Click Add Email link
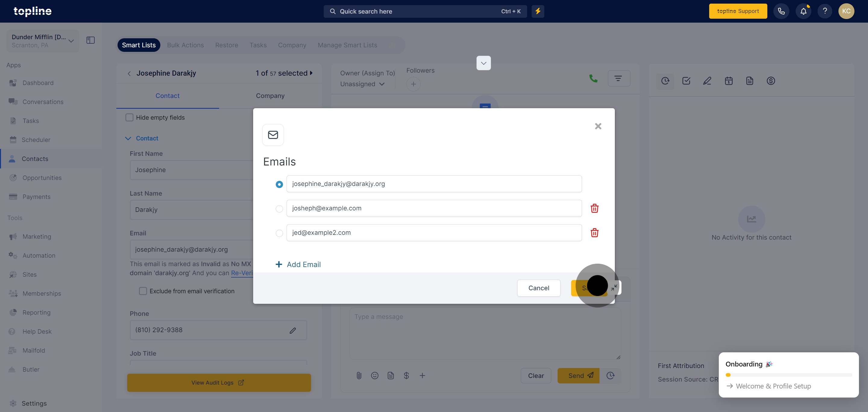Viewport: 868px width, 412px height. [298, 264]
